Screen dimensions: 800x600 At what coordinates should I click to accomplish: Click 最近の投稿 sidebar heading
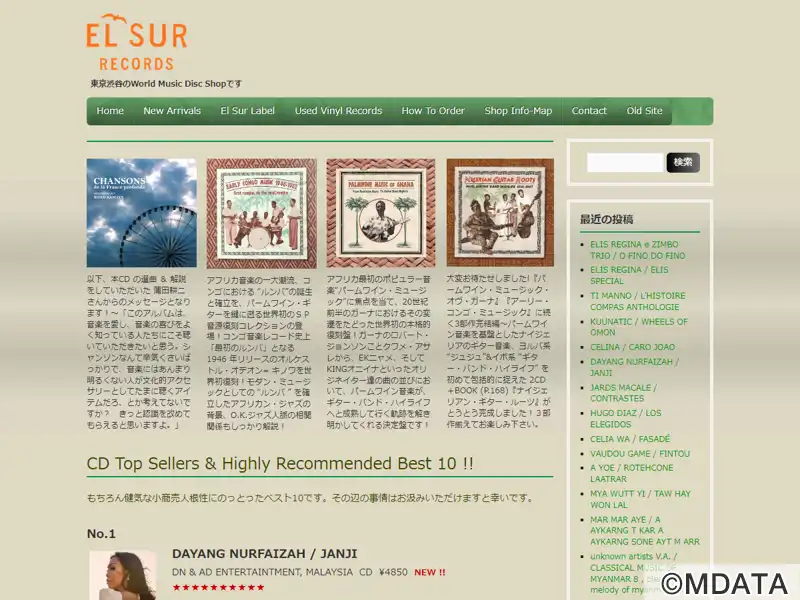tap(606, 219)
